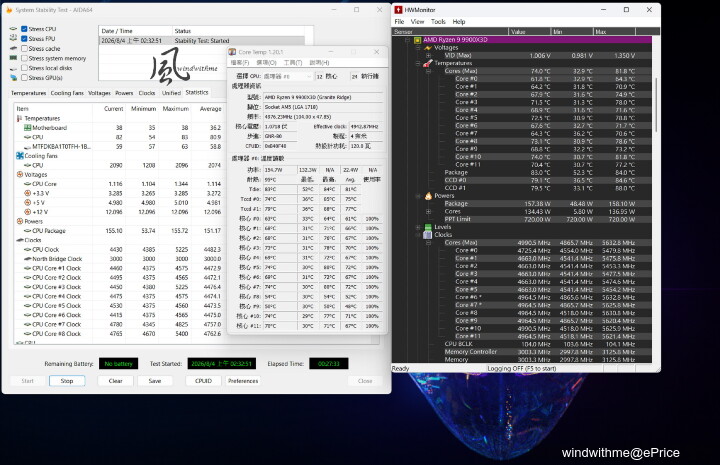Collapse the Voltages node in HWMonitor
720x465 pixels.
tap(418, 48)
